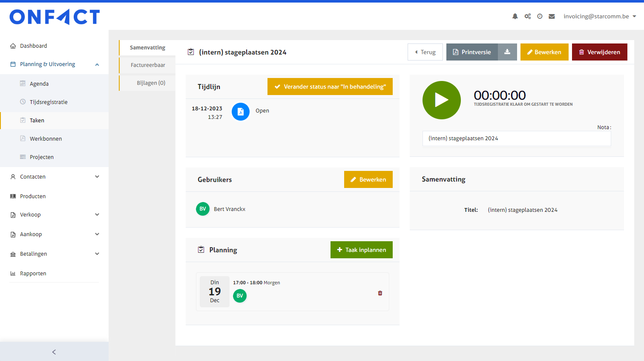The image size is (644, 361).
Task: Open the envelope messages icon
Action: 552,16
